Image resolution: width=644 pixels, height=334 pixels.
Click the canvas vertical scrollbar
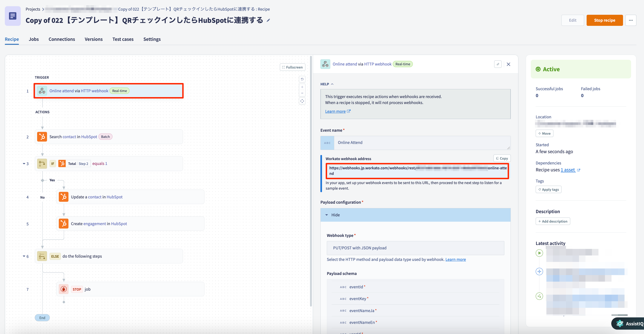click(x=311, y=181)
